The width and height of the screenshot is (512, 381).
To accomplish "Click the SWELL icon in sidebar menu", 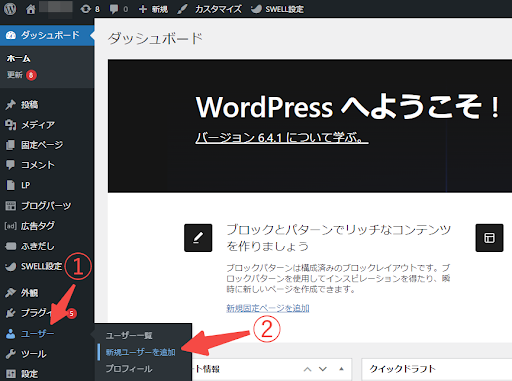I will click(11, 266).
